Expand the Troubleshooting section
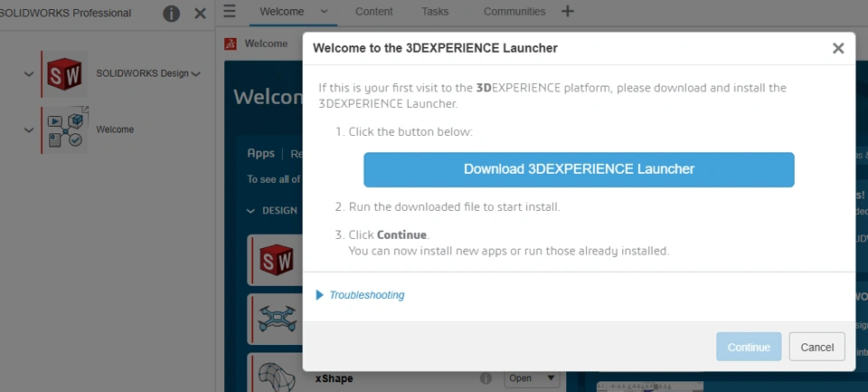This screenshot has width=868, height=392. tap(360, 295)
